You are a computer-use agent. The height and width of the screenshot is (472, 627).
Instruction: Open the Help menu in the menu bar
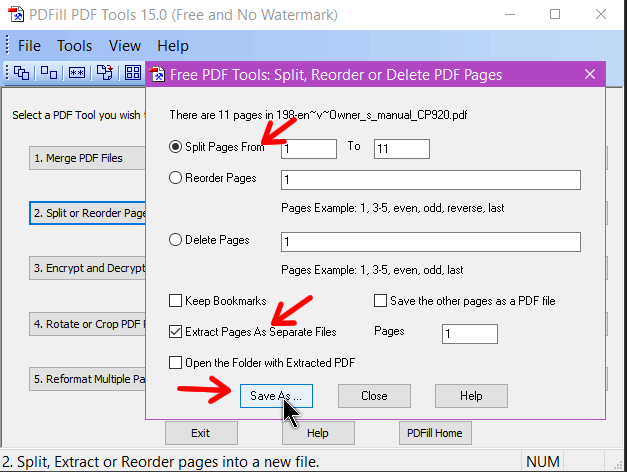[x=173, y=46]
